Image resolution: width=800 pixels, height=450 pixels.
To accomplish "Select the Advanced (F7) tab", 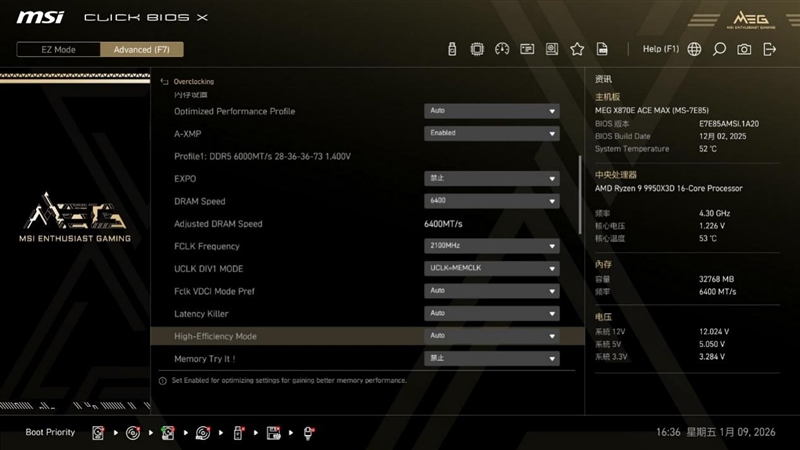I will [142, 49].
